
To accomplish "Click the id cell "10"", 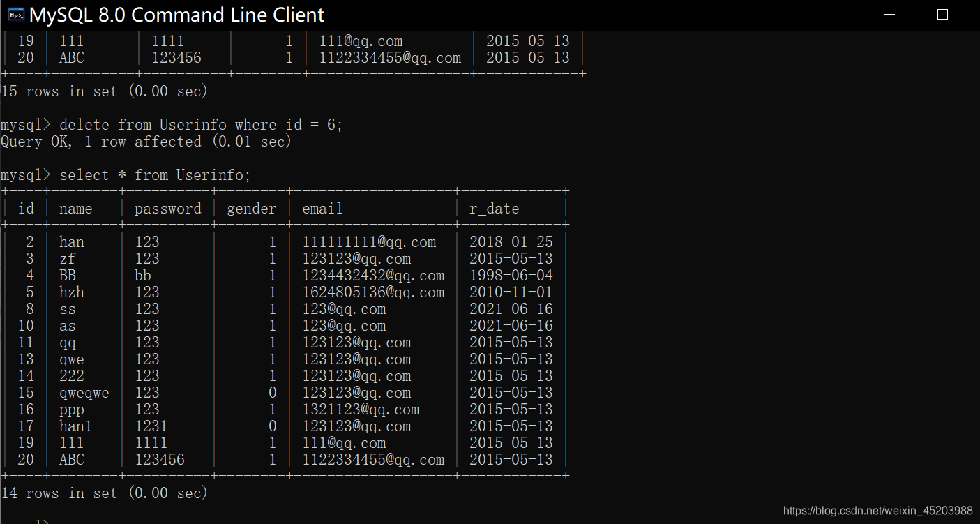I will click(26, 326).
